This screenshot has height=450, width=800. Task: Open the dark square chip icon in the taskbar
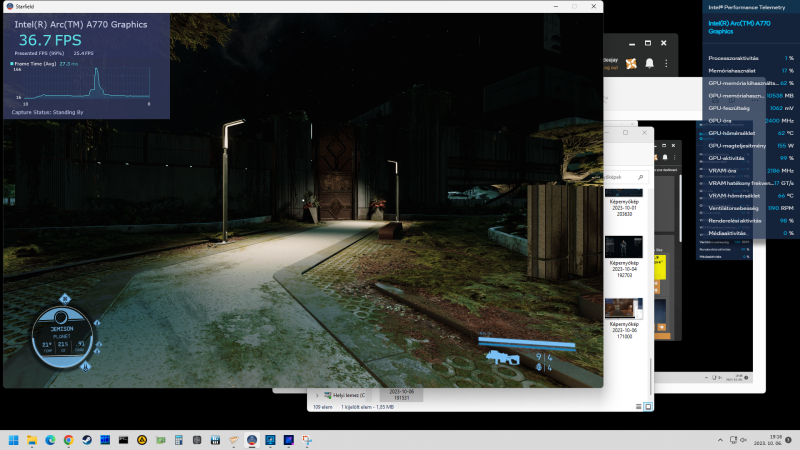(x=197, y=440)
